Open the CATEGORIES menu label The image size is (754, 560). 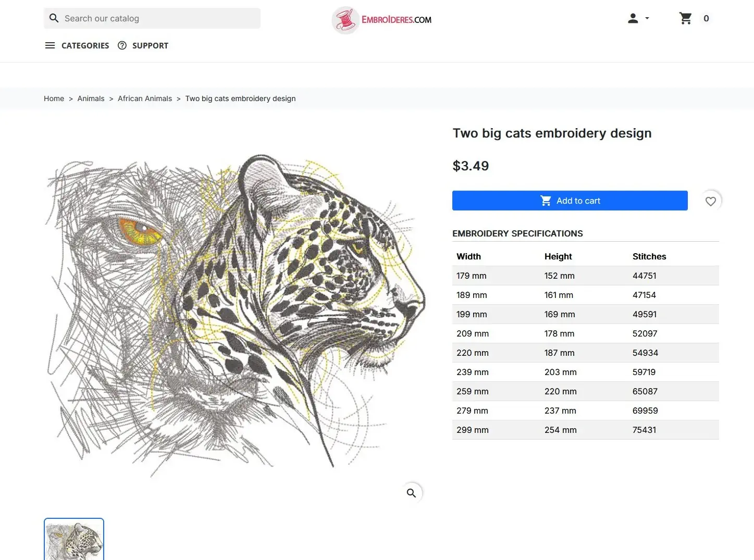click(85, 45)
